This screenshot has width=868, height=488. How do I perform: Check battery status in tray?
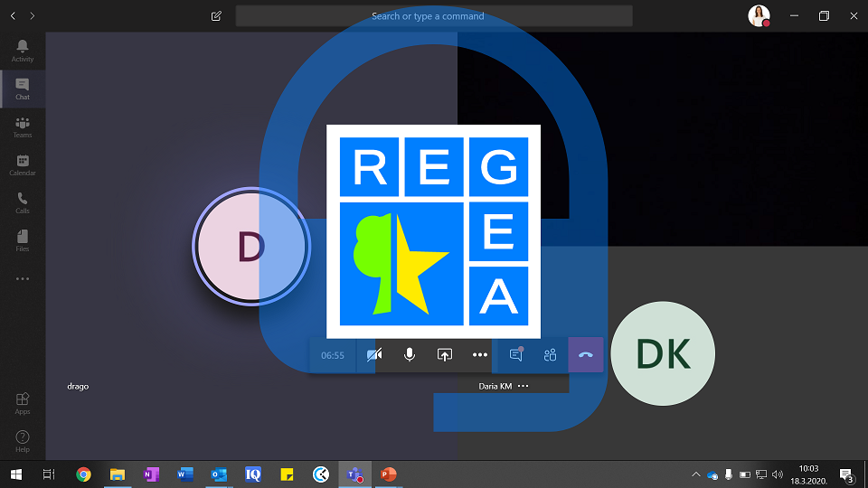click(745, 474)
